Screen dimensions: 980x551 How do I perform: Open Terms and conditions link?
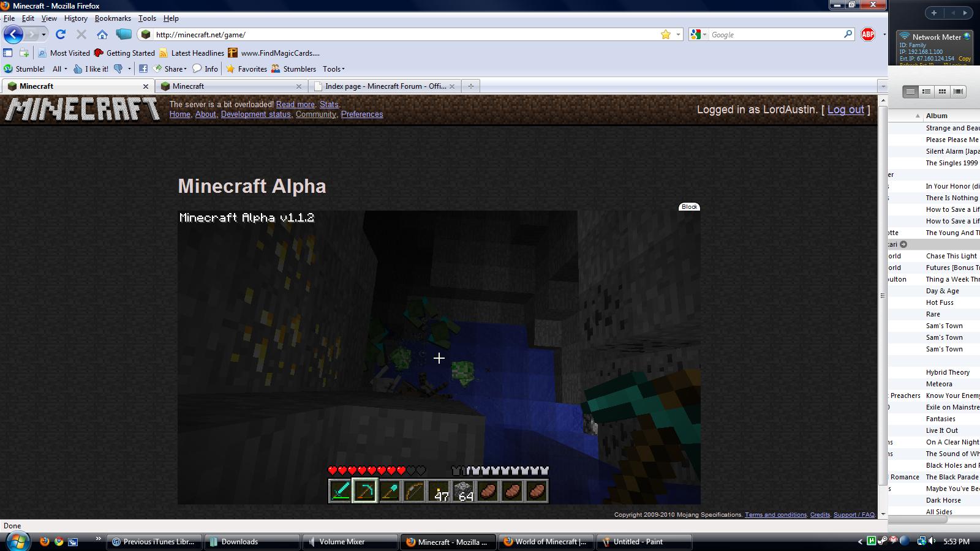775,515
